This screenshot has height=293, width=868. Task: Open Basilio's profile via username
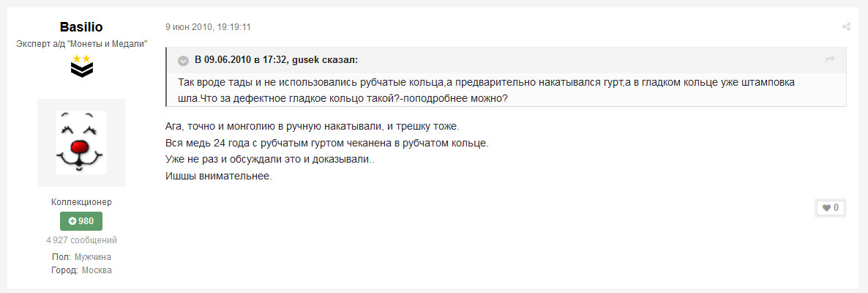(81, 26)
